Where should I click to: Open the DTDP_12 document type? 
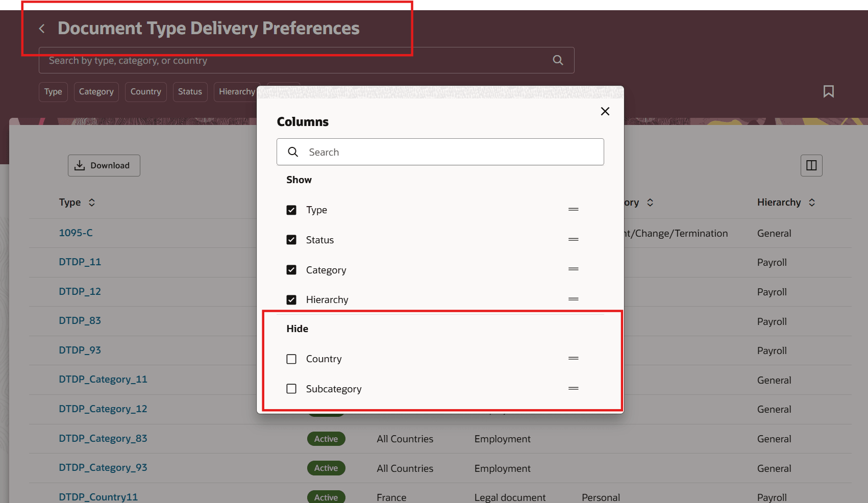(x=80, y=292)
